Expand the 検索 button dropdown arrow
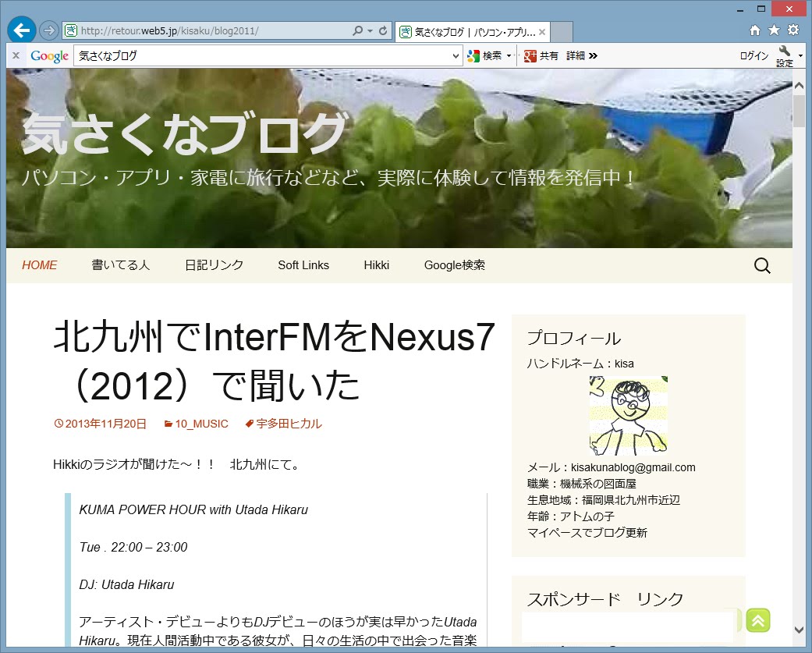The image size is (812, 653). coord(509,56)
